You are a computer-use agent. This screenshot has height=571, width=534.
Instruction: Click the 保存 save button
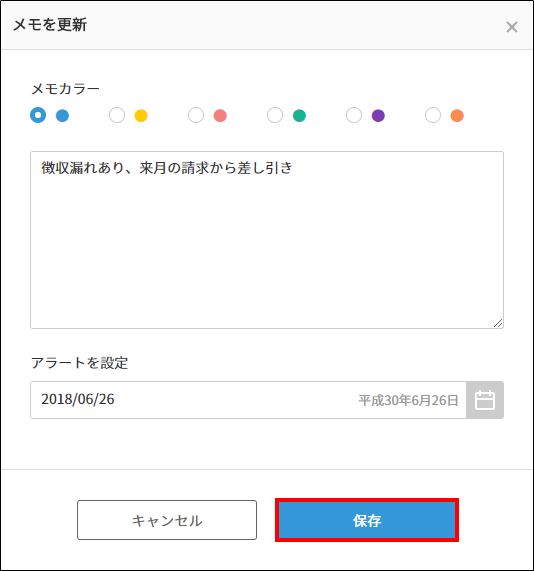[367, 520]
